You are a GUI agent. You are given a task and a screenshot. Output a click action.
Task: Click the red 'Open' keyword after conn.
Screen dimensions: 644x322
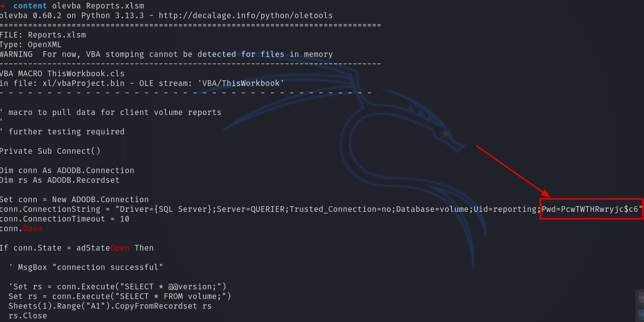coord(32,229)
